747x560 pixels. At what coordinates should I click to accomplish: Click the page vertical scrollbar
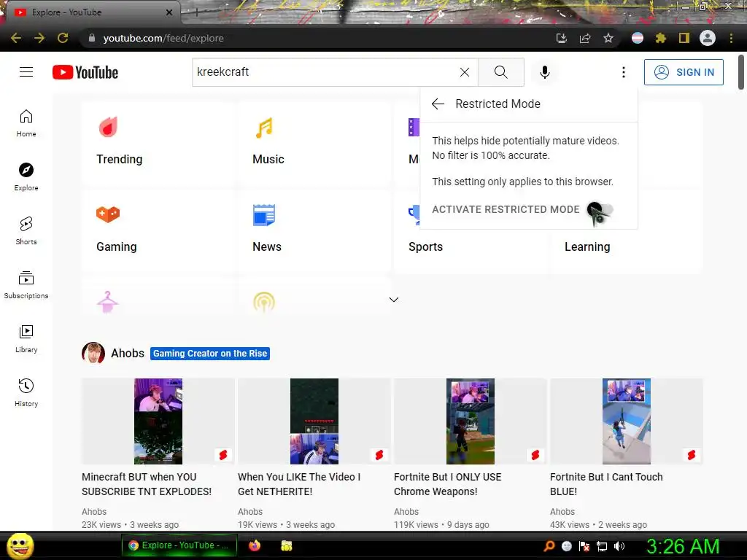(741, 72)
